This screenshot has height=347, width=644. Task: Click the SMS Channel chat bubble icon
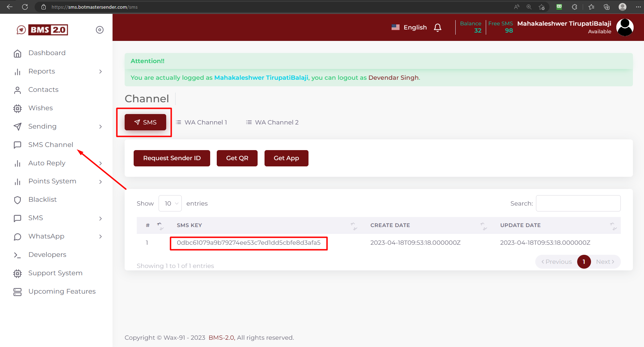18,145
